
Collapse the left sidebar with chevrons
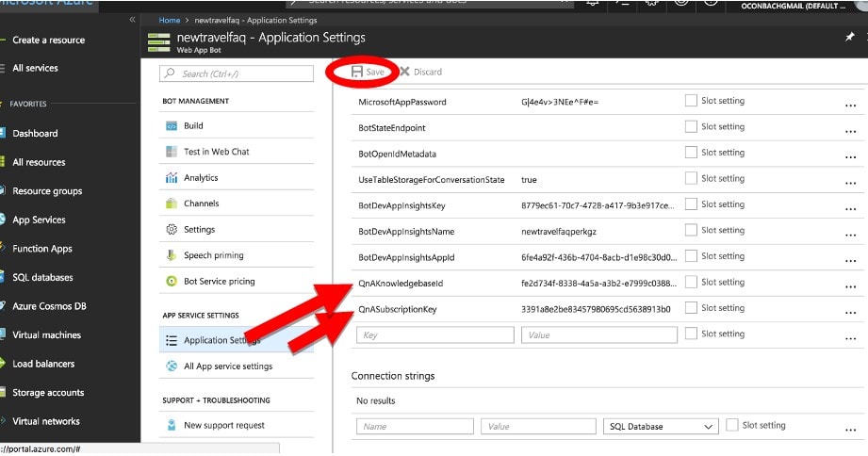coord(132,20)
